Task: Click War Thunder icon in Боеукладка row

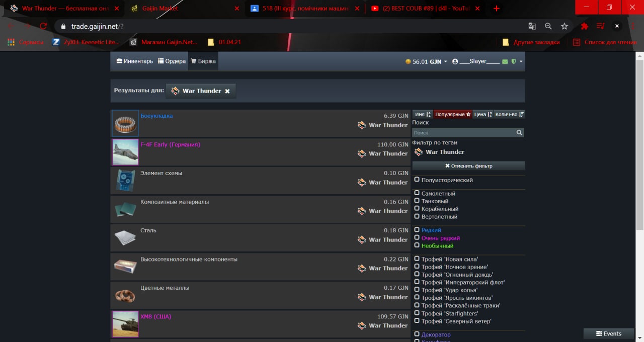Action: [362, 125]
